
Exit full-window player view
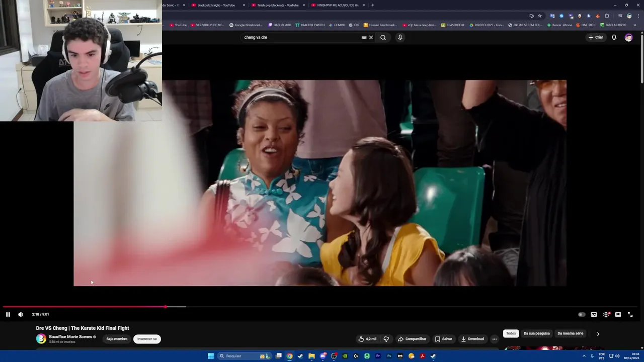point(630,314)
